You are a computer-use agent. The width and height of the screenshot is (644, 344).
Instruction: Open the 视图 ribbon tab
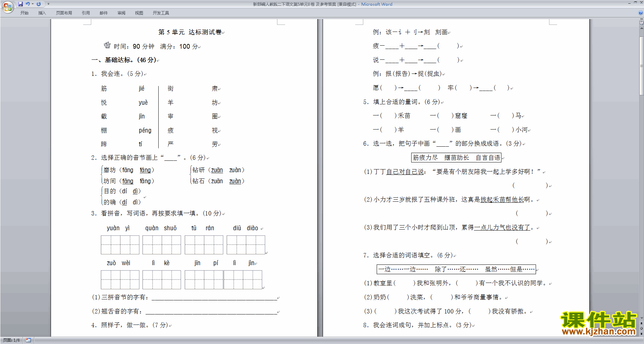139,13
